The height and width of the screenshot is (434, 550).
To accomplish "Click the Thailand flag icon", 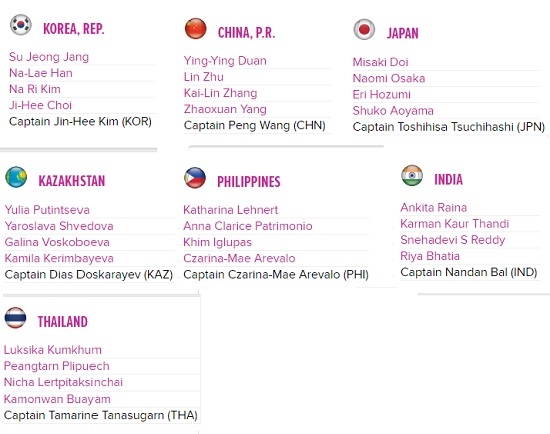I will [x=15, y=318].
